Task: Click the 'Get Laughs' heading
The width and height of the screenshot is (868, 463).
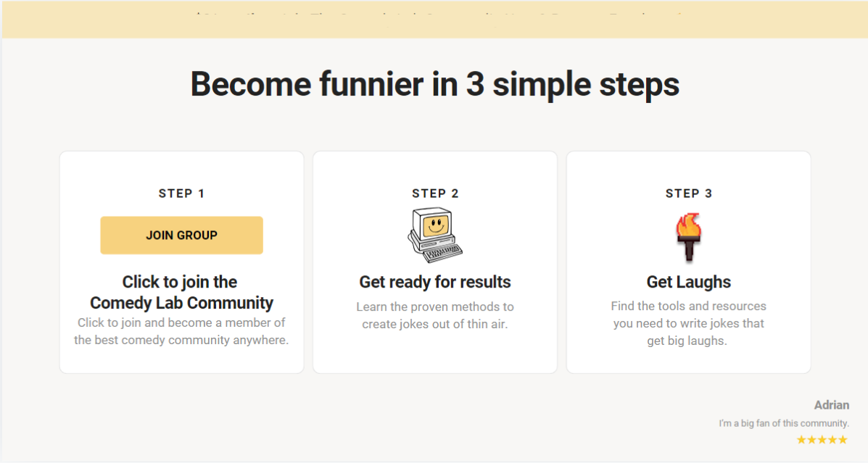Action: [689, 282]
